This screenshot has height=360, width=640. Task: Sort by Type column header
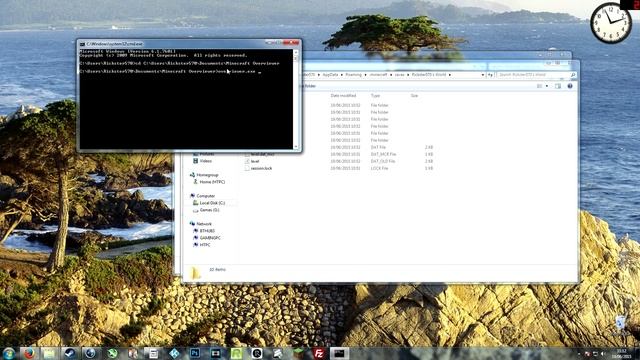coord(376,96)
